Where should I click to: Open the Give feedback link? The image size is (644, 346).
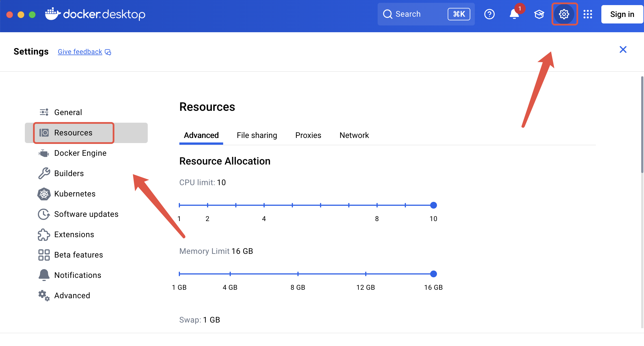click(80, 52)
